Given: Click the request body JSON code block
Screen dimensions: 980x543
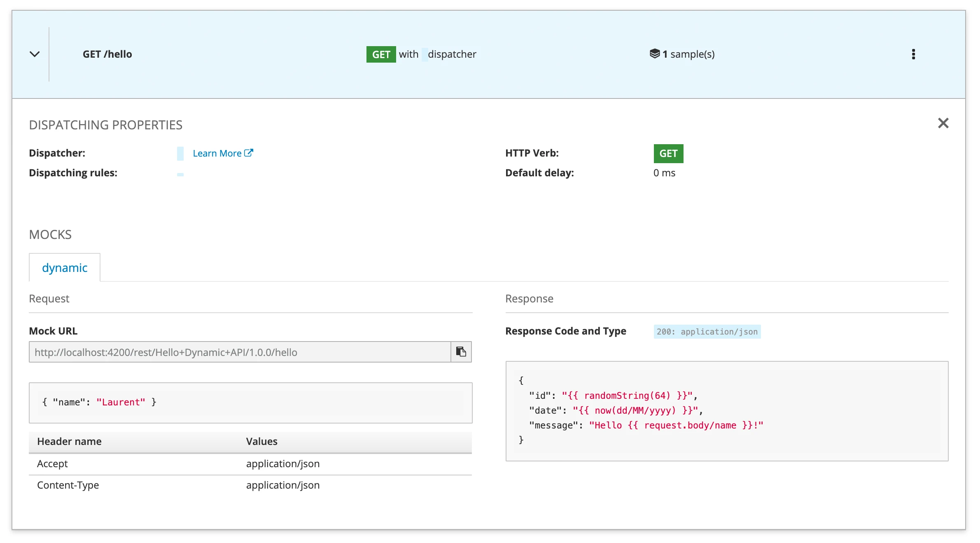Looking at the screenshot, I should pos(250,403).
